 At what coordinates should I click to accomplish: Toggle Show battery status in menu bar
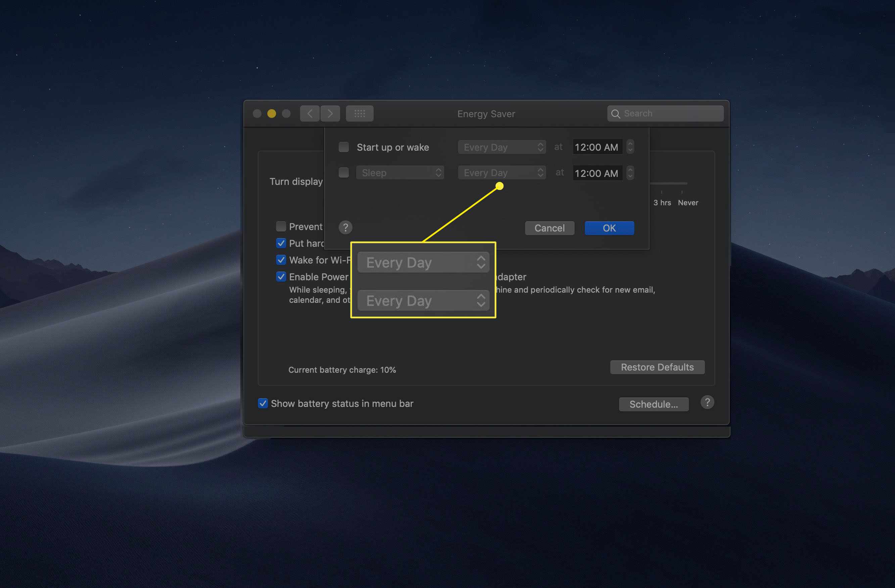pos(263,404)
